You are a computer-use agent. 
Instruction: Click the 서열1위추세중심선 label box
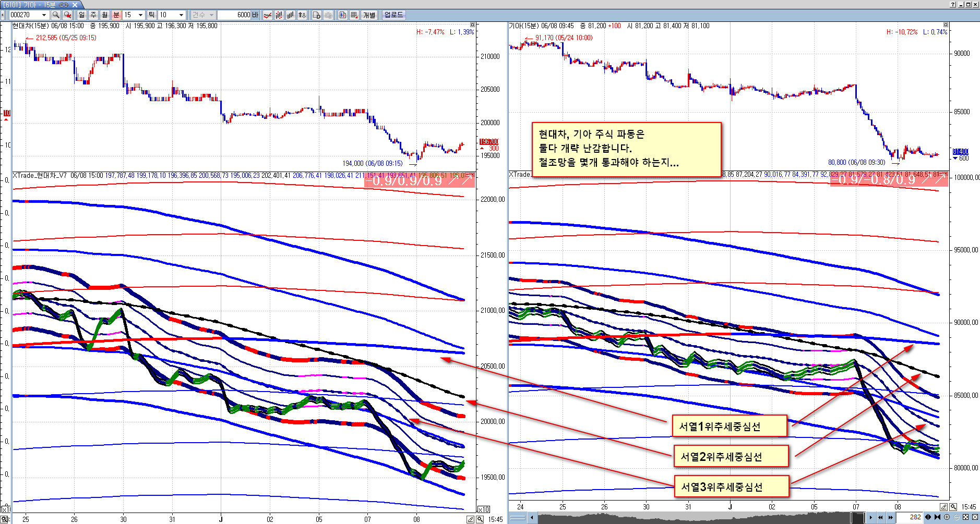point(729,426)
